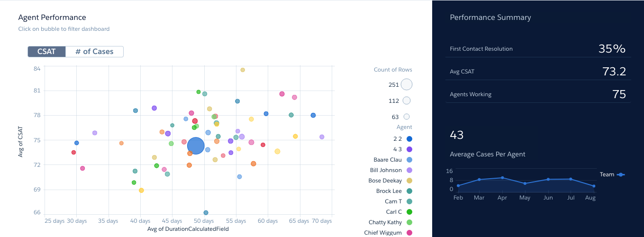Click the Apr data point on line chart
Viewport: 644px width, 237px height.
pos(502,178)
